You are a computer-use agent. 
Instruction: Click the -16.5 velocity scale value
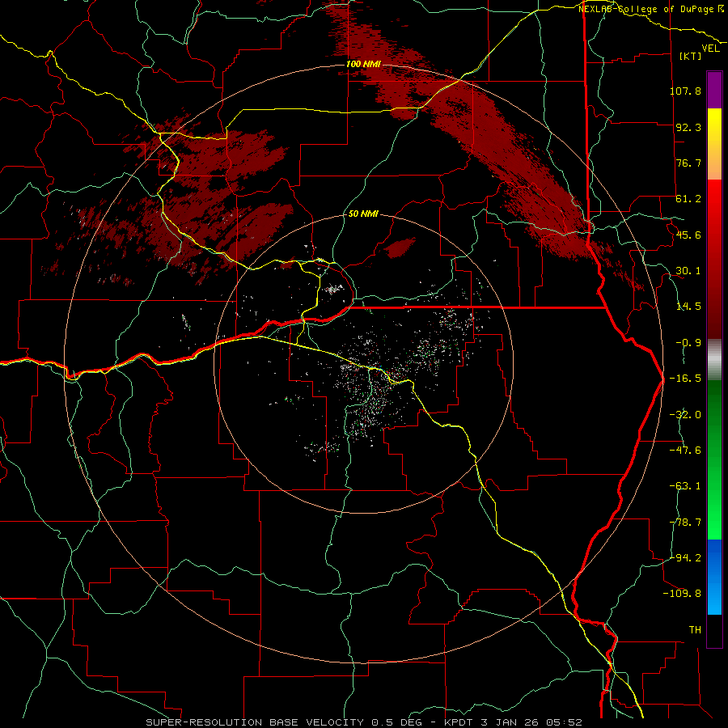click(685, 379)
